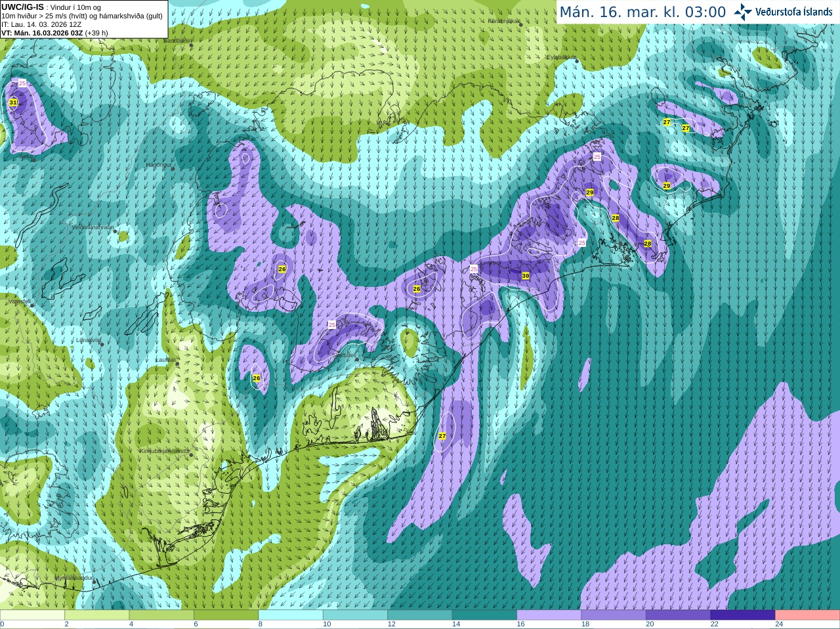Click the VT: Mán. 16.03.2026 03Z line
The height and width of the screenshot is (629, 840).
point(54,33)
